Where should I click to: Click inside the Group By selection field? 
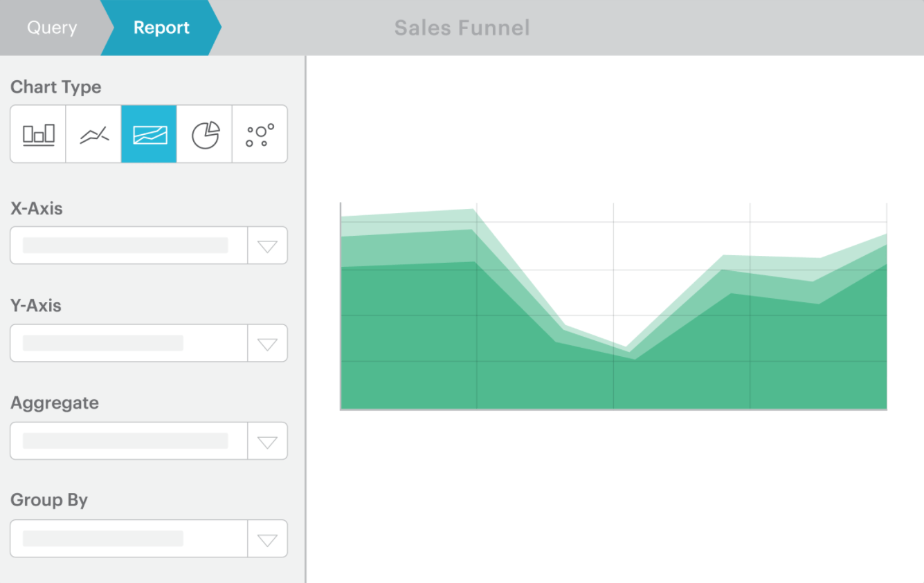[x=128, y=539]
